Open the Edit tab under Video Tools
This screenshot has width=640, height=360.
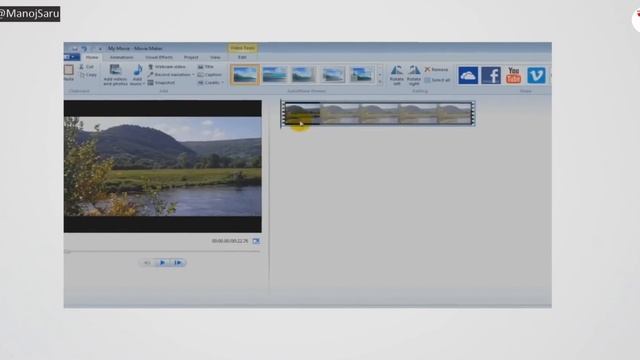(x=242, y=58)
